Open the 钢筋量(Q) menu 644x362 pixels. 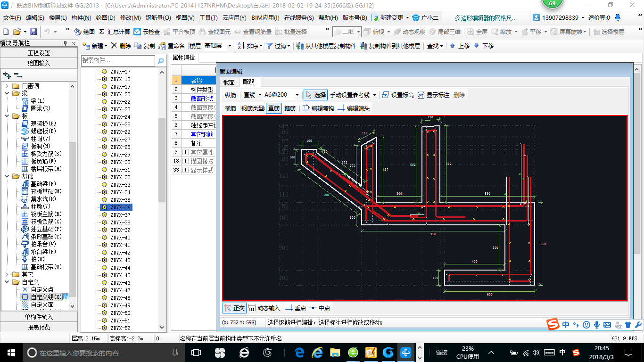(158, 18)
